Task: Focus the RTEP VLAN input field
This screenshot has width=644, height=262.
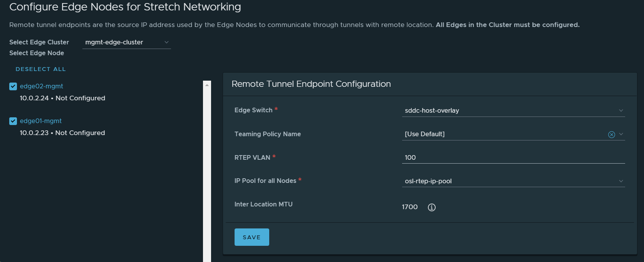Action: pos(513,157)
